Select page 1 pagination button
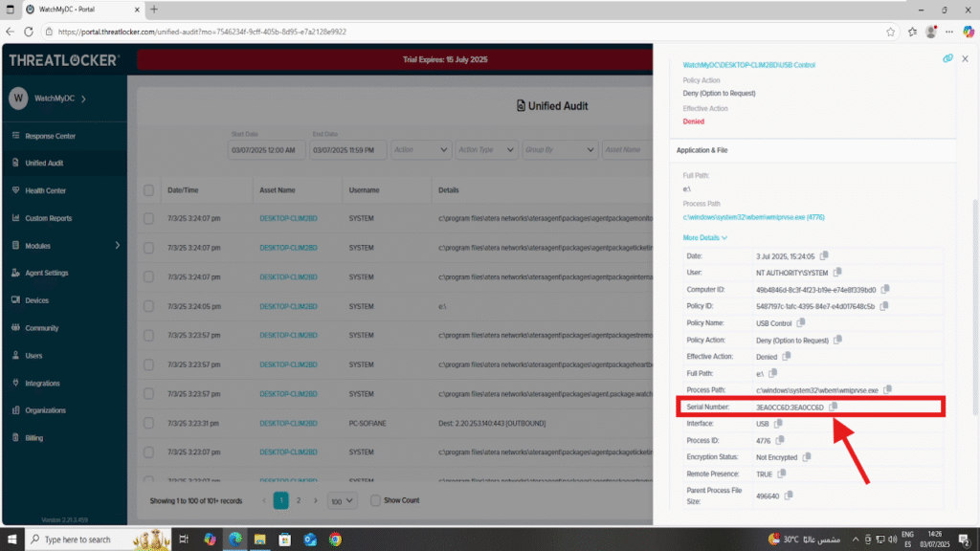The image size is (980, 551). point(280,500)
